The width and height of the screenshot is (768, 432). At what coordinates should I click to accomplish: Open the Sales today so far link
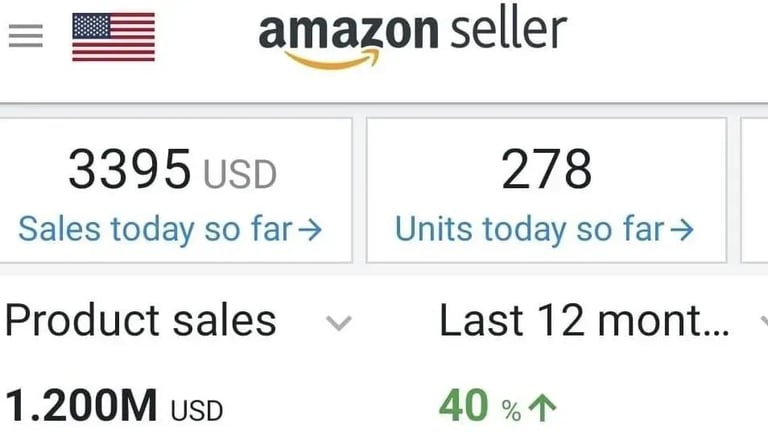(x=170, y=229)
